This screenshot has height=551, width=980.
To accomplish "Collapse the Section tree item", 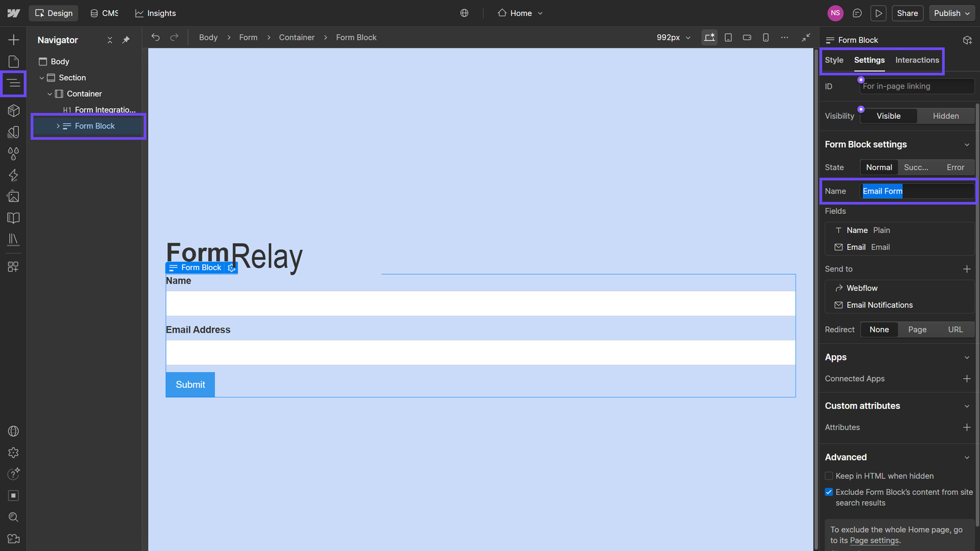I will (x=42, y=78).
